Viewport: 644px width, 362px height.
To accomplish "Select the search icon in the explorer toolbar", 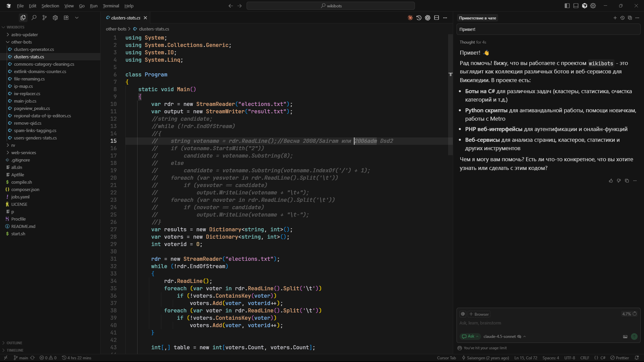I will (34, 17).
